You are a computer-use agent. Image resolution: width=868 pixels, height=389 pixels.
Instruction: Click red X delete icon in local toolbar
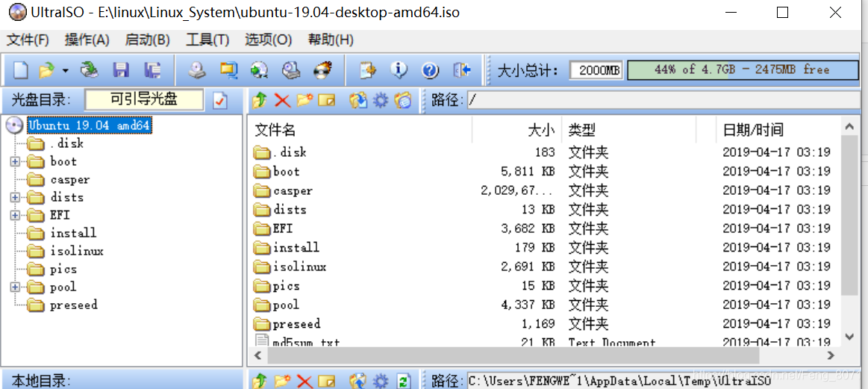tap(305, 381)
